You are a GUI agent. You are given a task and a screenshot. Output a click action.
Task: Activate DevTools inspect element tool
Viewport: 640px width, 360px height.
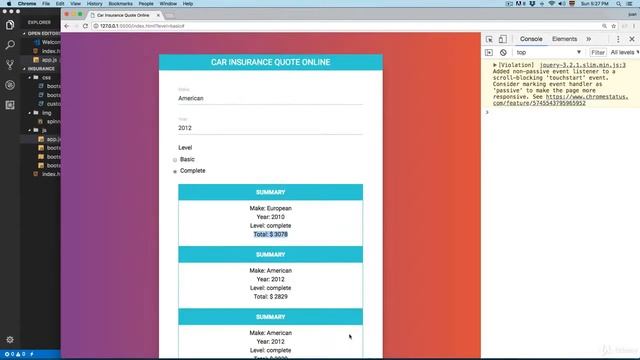click(489, 39)
